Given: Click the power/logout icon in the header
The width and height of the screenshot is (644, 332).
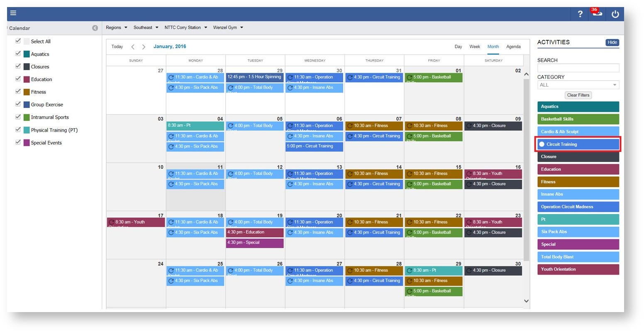Looking at the screenshot, I should coord(615,14).
